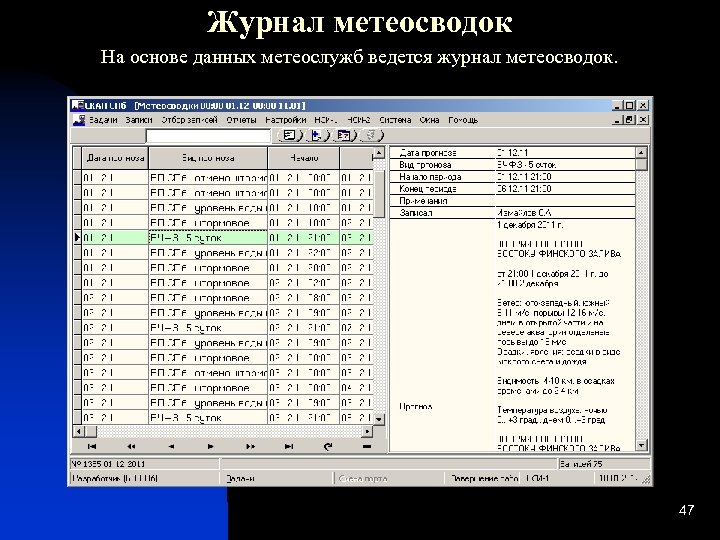Click the first toolbar button with form icon
The width and height of the screenshot is (720, 540).
click(x=289, y=135)
